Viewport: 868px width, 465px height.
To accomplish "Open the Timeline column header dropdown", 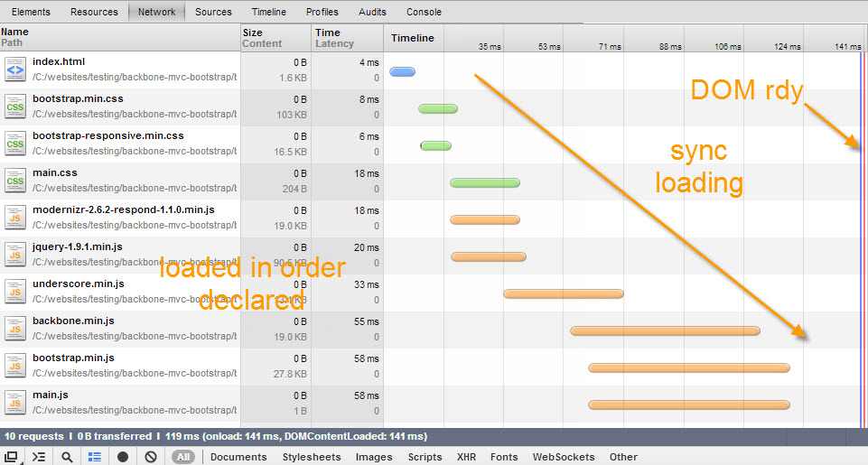I will coord(413,38).
